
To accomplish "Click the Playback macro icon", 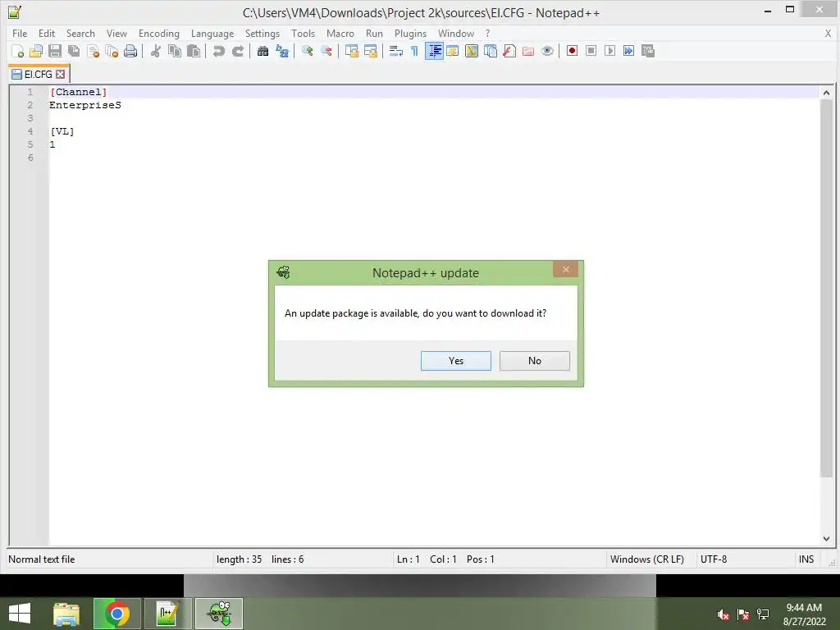I will click(609, 51).
